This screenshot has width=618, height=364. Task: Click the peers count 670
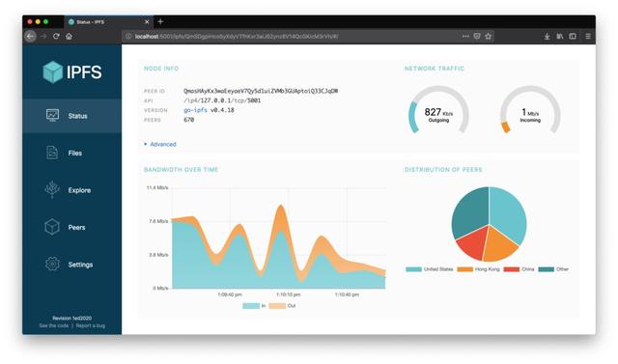tap(189, 120)
